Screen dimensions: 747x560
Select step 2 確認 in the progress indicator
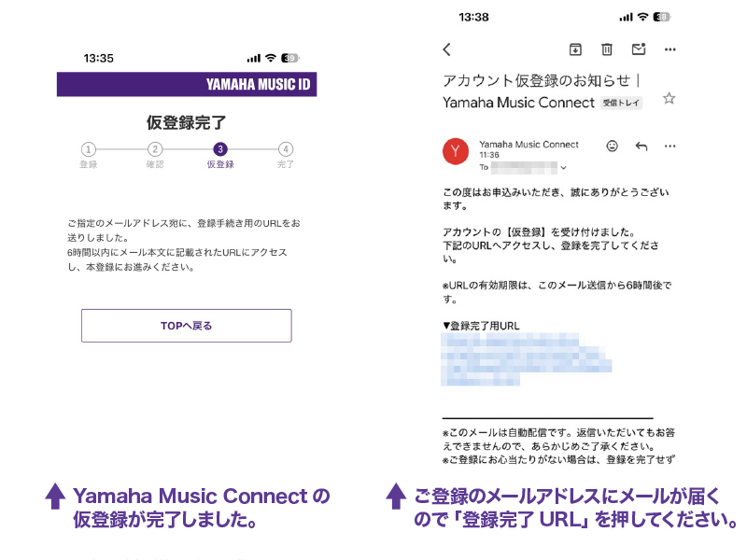(x=155, y=155)
